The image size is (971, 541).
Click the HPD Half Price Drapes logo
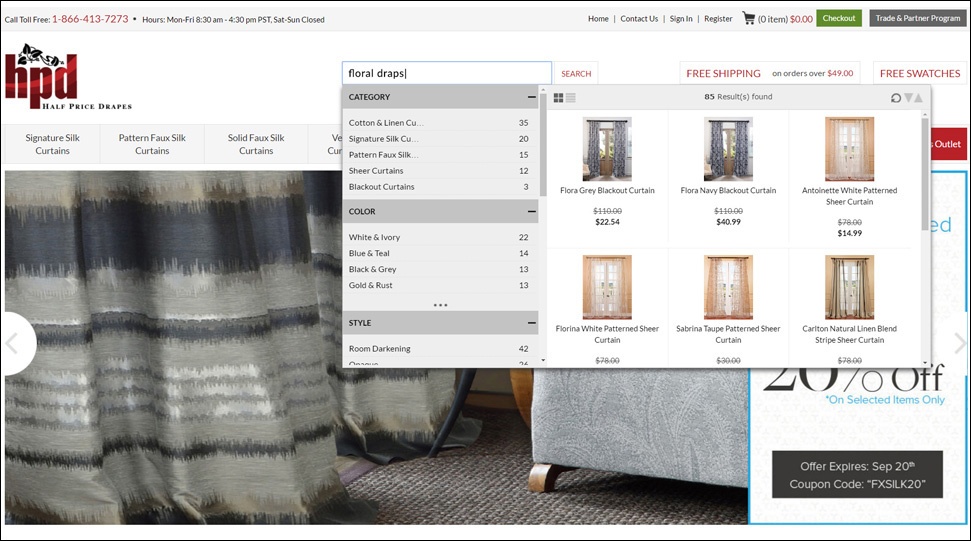[68, 77]
